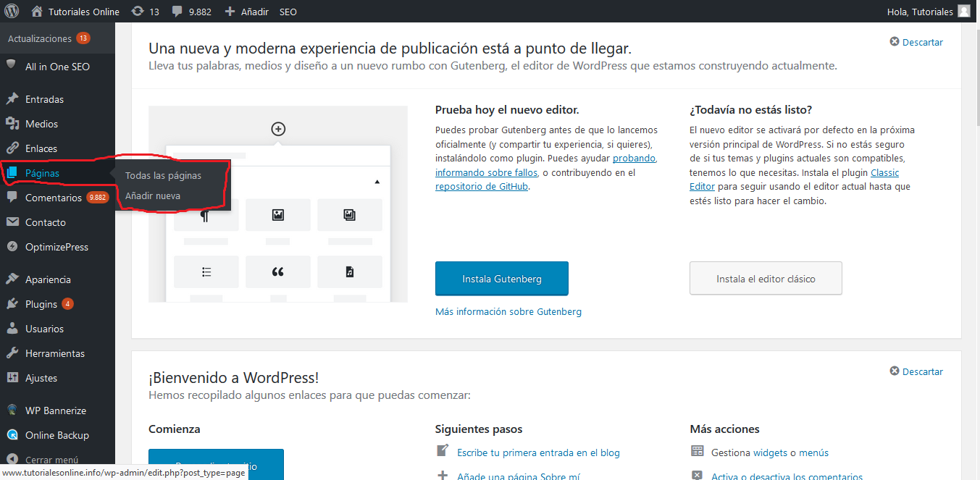Image resolution: width=980 pixels, height=480 pixels.
Task: Open comments bubble icon showing 9.882
Action: pyautogui.click(x=177, y=12)
